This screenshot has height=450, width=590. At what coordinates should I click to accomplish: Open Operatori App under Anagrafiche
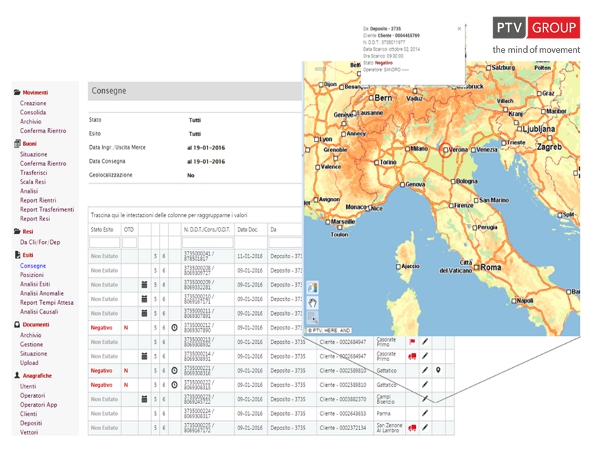point(38,405)
